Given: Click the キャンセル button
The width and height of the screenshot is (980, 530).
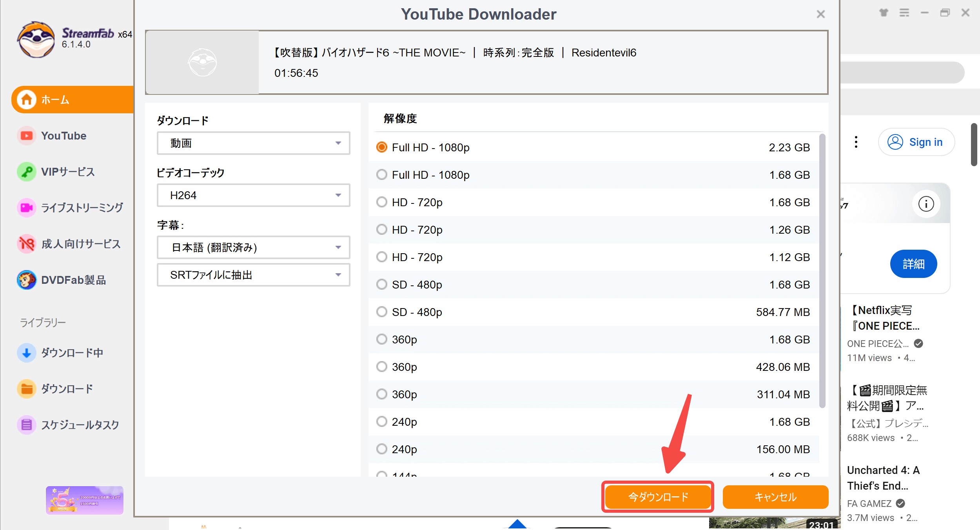Looking at the screenshot, I should [775, 497].
